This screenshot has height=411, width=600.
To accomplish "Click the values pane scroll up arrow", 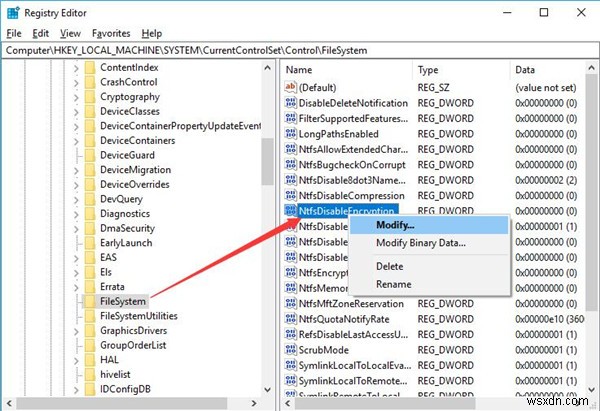I will [x=591, y=68].
